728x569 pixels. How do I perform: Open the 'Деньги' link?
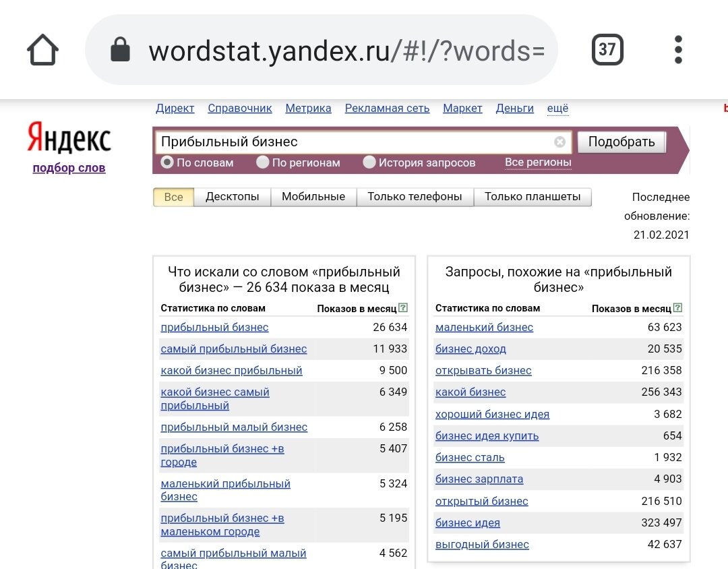[x=514, y=109]
